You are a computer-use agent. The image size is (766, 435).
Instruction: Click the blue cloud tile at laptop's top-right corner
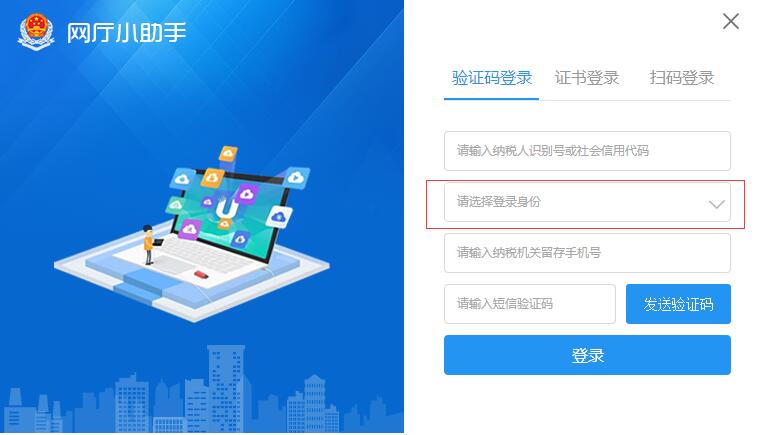(x=296, y=177)
